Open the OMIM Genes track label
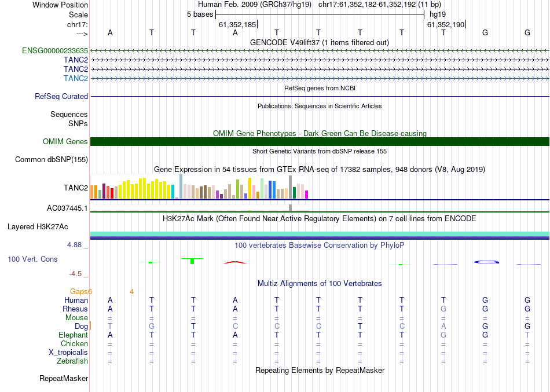 [65, 141]
